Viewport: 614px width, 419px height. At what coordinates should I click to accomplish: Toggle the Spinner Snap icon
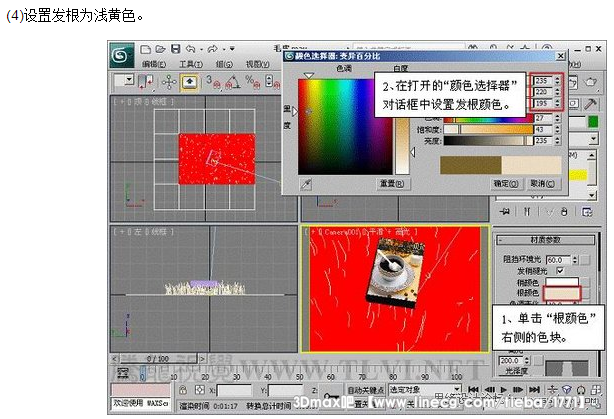271,81
